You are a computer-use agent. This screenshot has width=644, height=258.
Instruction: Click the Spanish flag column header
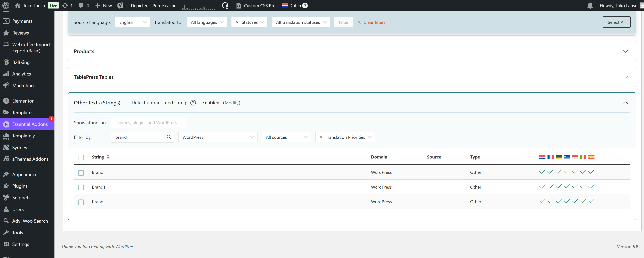[591, 157]
